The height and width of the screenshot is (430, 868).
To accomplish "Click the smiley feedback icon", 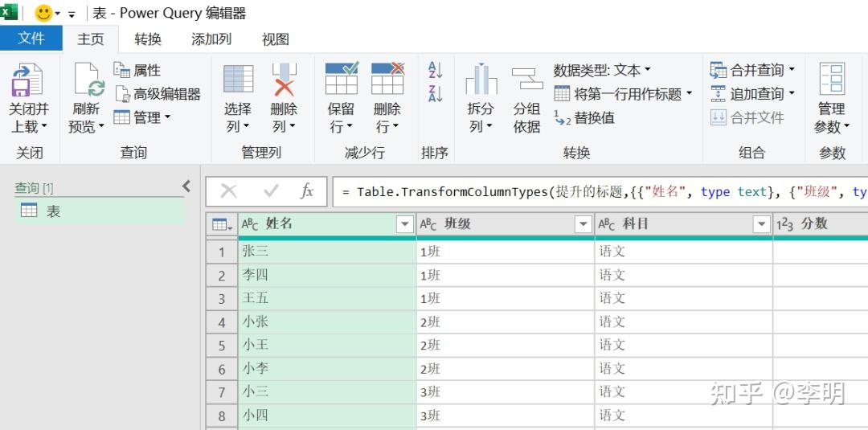I will coord(43,13).
